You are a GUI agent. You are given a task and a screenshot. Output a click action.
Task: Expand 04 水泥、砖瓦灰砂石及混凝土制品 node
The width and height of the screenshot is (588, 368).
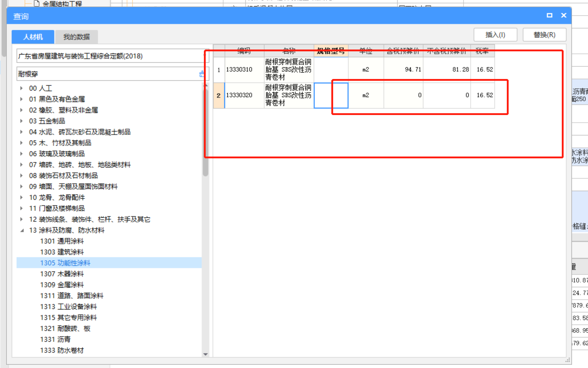click(x=21, y=132)
